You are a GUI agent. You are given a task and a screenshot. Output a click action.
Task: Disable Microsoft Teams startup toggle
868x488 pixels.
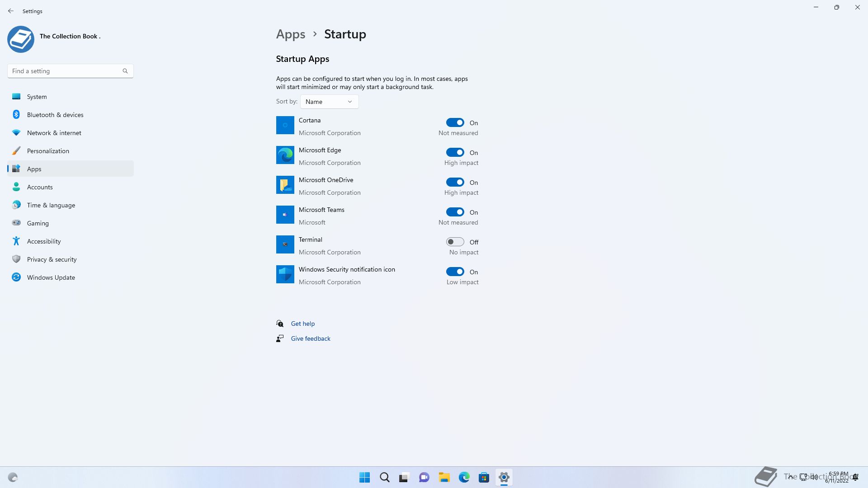(x=455, y=212)
